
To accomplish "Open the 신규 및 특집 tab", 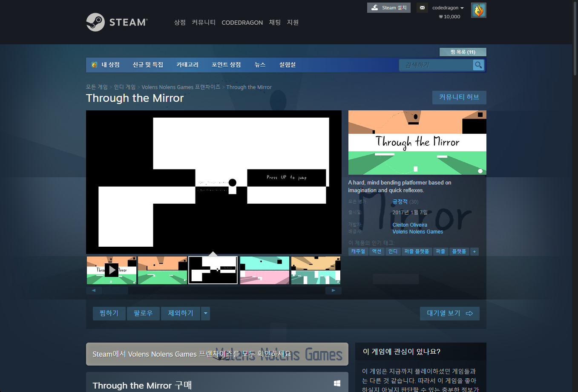I will pyautogui.click(x=148, y=65).
